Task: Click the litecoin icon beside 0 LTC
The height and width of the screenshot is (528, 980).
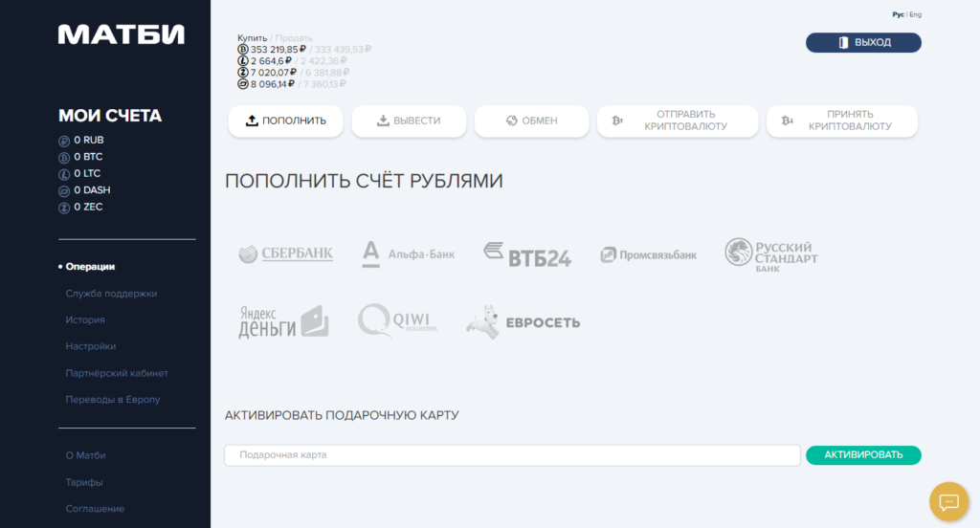Action: coord(64,174)
